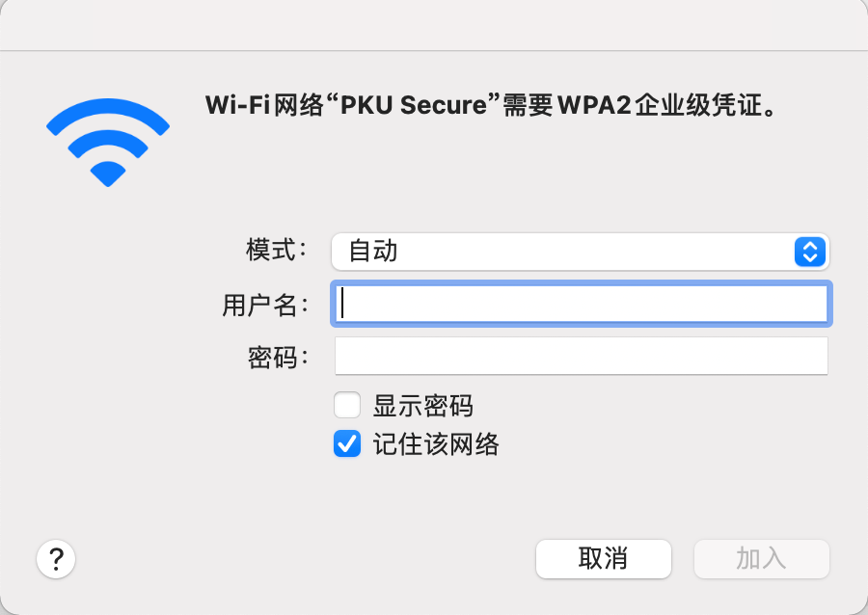The width and height of the screenshot is (868, 615).
Task: Enable the 显示密码 checkbox
Action: click(x=347, y=406)
